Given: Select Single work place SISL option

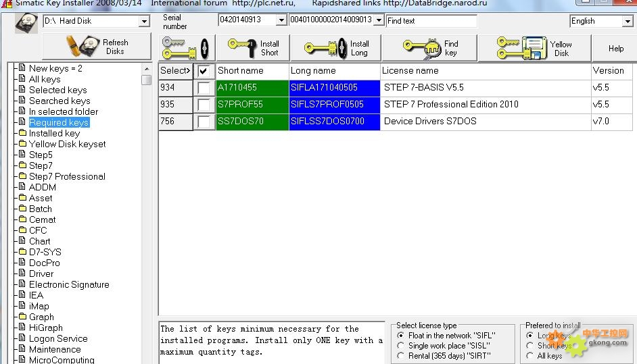Looking at the screenshot, I should (402, 346).
